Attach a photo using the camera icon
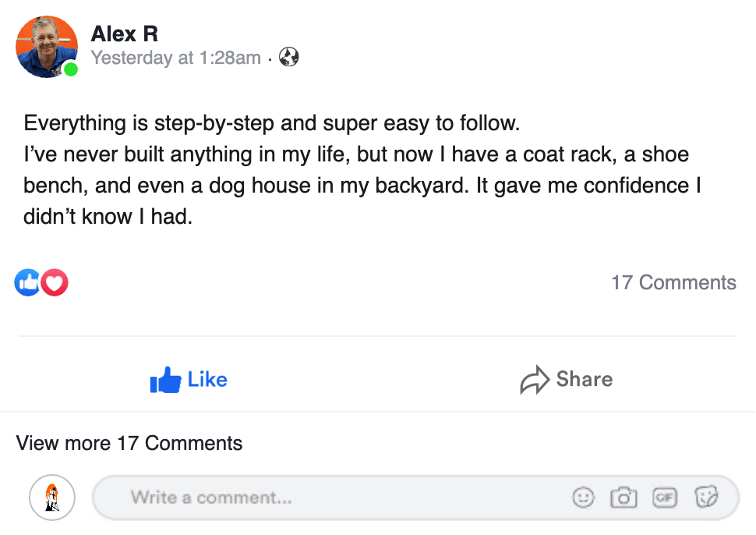Screen dimensions: 756x535 [x=624, y=497]
